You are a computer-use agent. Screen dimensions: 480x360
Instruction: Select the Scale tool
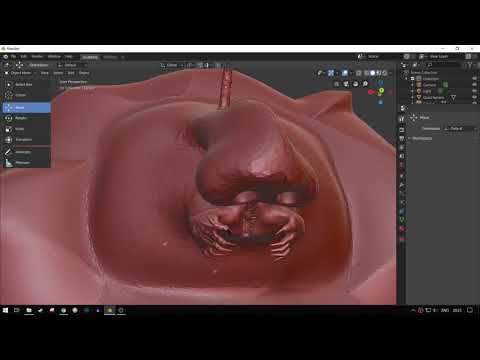[x=27, y=129]
